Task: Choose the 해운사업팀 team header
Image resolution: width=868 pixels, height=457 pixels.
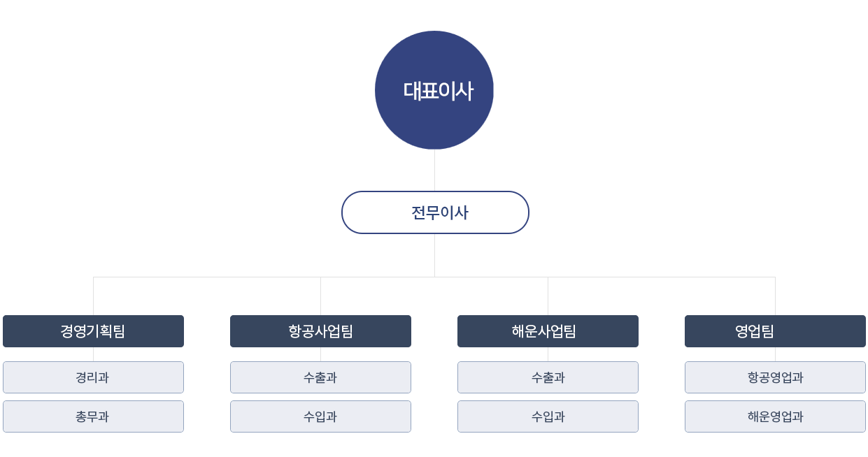Action: click(x=548, y=331)
